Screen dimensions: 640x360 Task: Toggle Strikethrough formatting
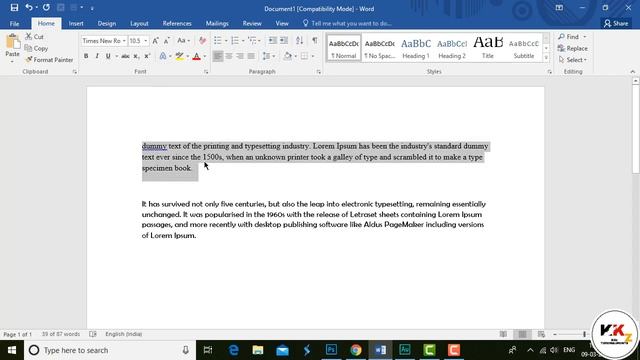(125, 56)
